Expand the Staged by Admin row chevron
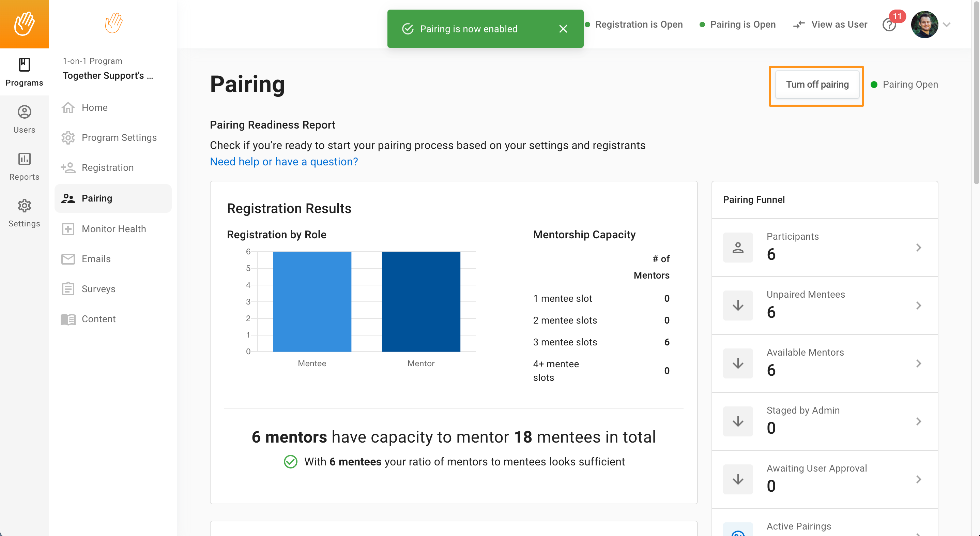The image size is (980, 536). pyautogui.click(x=919, y=421)
